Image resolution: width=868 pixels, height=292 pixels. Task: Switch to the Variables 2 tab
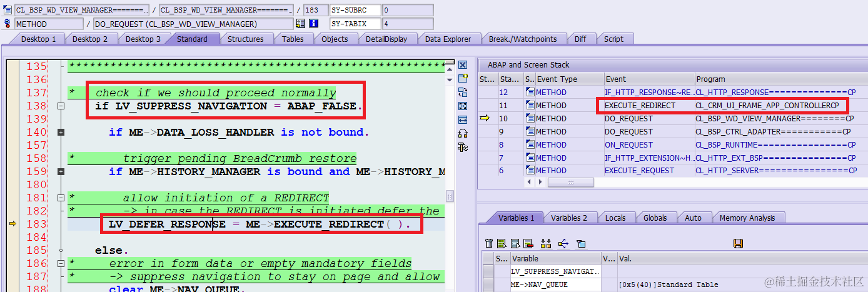click(569, 218)
